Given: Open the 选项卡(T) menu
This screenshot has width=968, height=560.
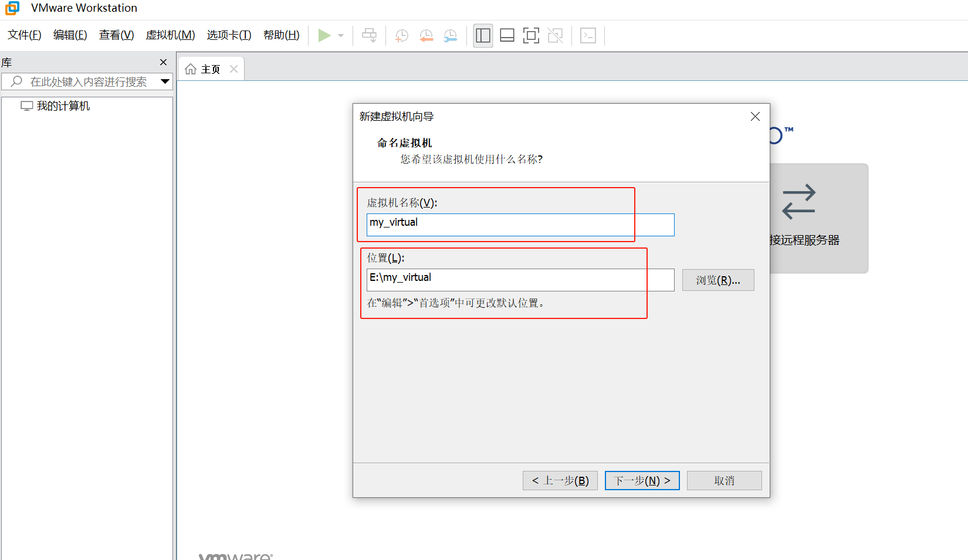Looking at the screenshot, I should click(229, 35).
